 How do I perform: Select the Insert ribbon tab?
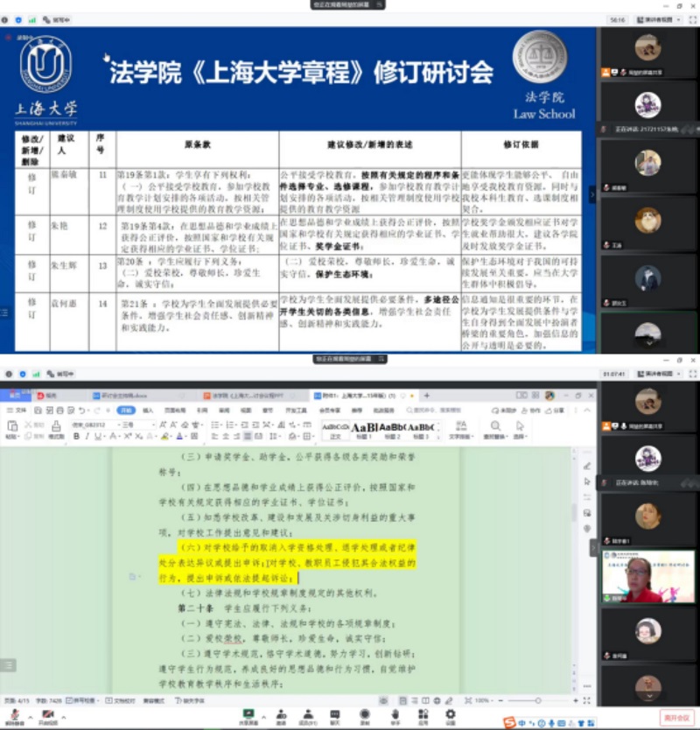tap(148, 410)
